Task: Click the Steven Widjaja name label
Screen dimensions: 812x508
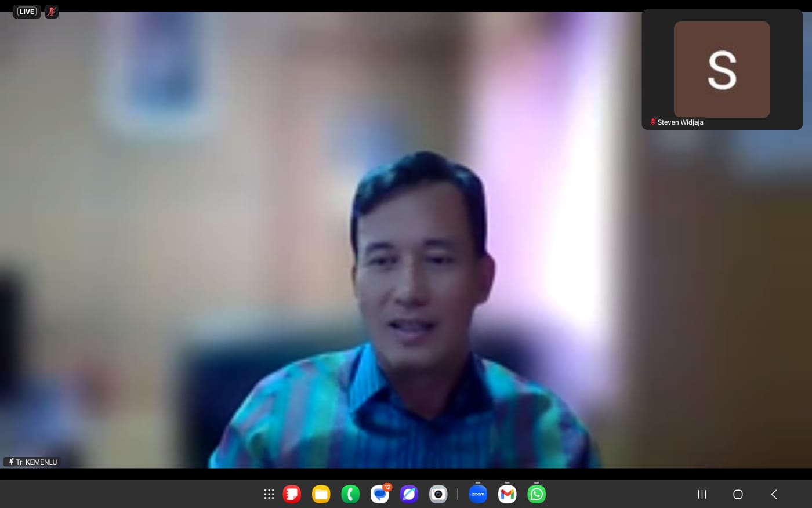Action: (680, 122)
